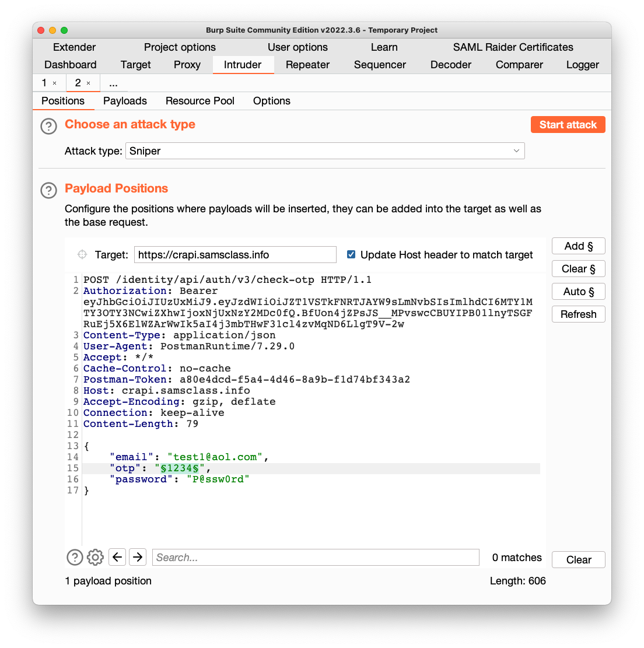Click the Content-Type: application/json line
Viewport: 644px width, 648px height.
coord(180,335)
